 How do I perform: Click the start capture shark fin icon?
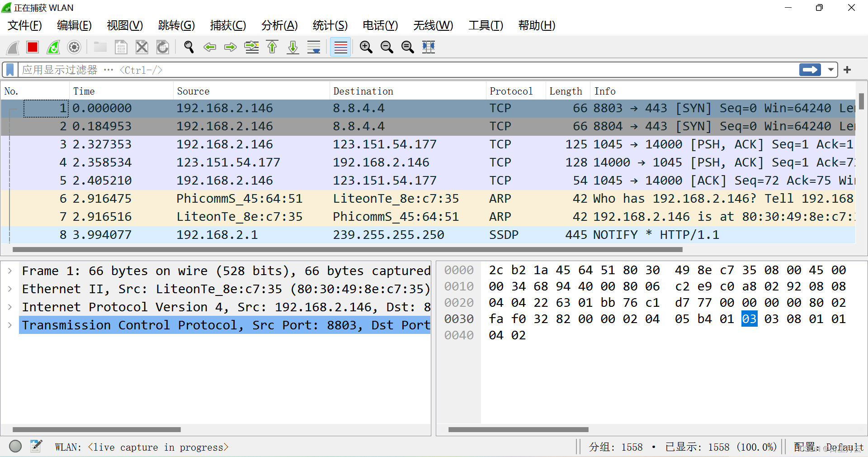point(13,47)
